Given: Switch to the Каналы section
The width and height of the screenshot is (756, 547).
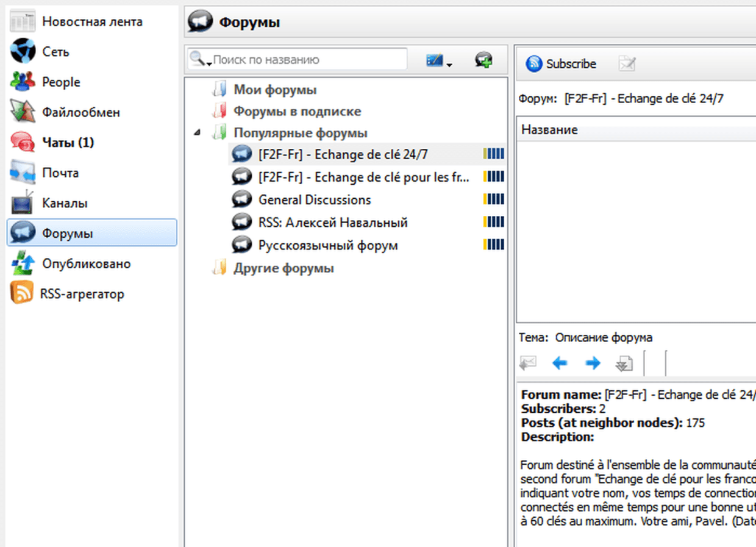Looking at the screenshot, I should click(65, 203).
